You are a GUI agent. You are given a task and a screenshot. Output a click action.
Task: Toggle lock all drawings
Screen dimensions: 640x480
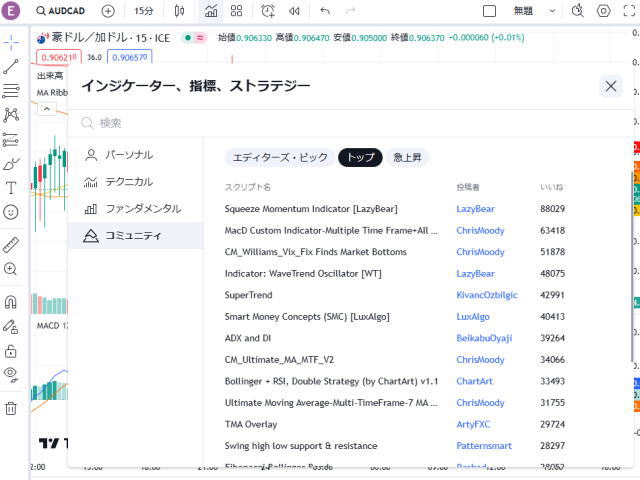[11, 351]
